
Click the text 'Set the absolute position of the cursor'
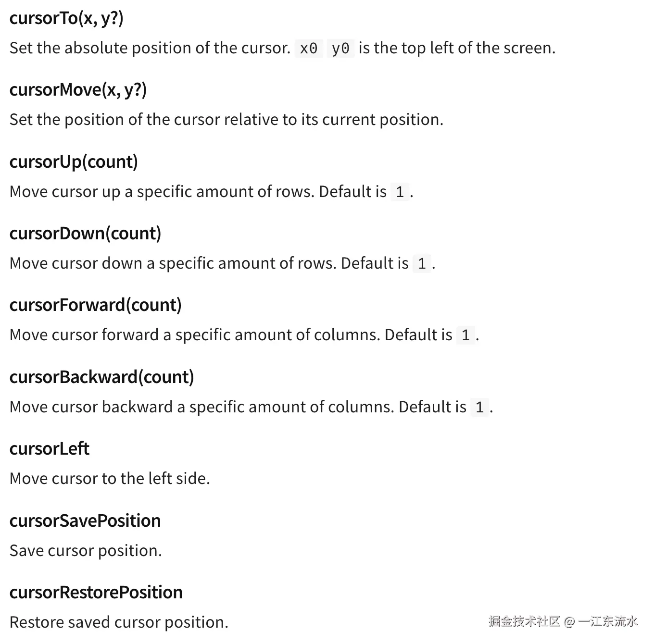tap(150, 48)
